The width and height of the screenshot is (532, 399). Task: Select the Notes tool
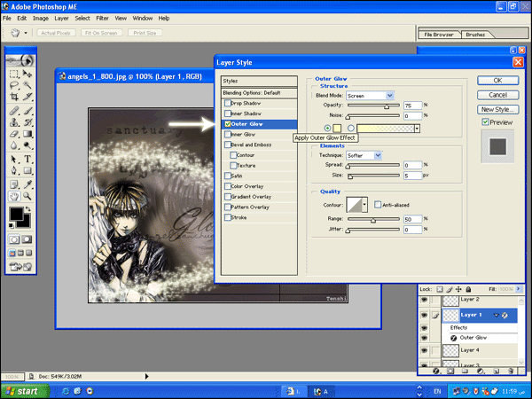tap(14, 184)
